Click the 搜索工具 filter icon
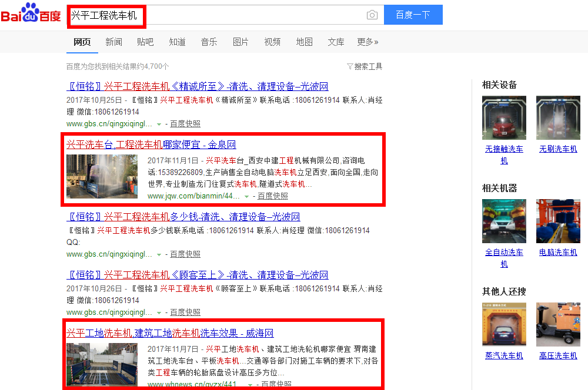The image size is (588, 390). 350,67
